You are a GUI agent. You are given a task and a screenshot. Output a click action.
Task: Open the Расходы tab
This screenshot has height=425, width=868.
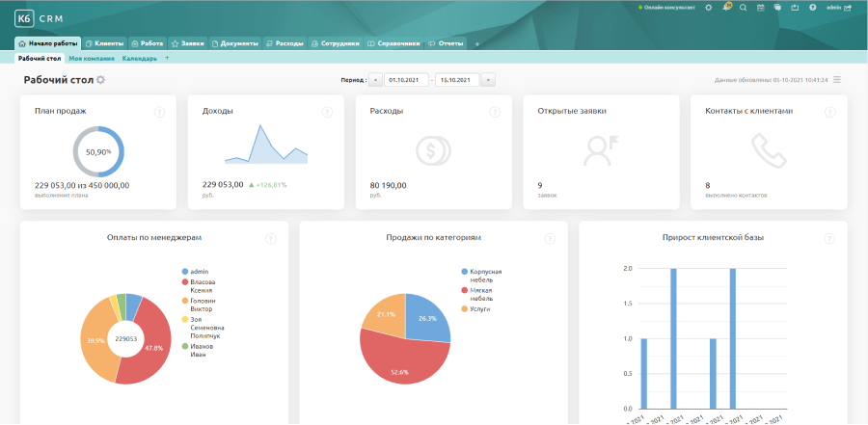pyautogui.click(x=285, y=43)
